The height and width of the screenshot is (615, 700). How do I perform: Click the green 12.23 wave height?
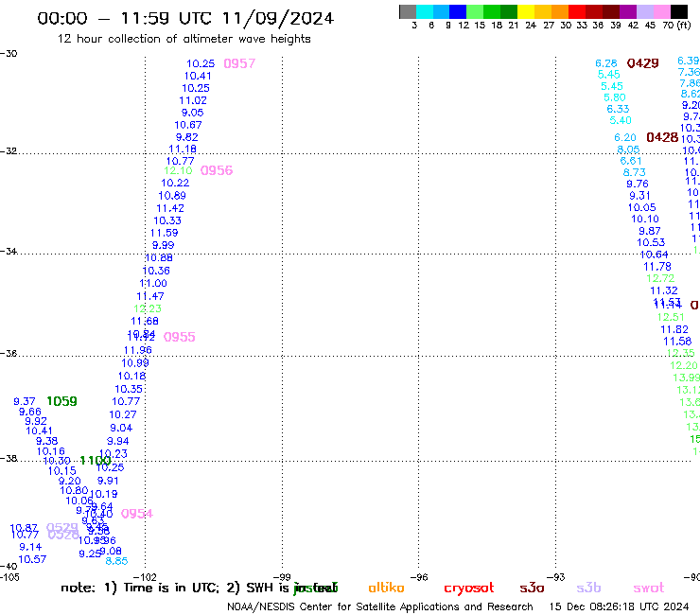(x=148, y=308)
